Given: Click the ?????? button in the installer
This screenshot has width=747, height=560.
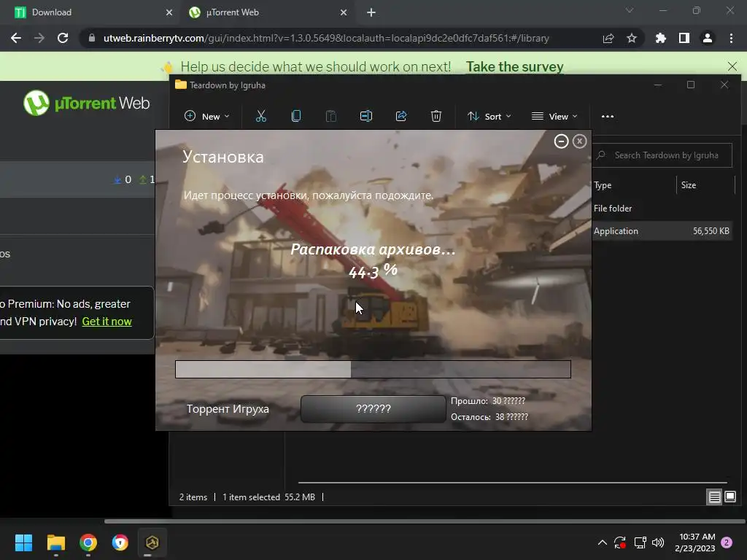Looking at the screenshot, I should [373, 408].
